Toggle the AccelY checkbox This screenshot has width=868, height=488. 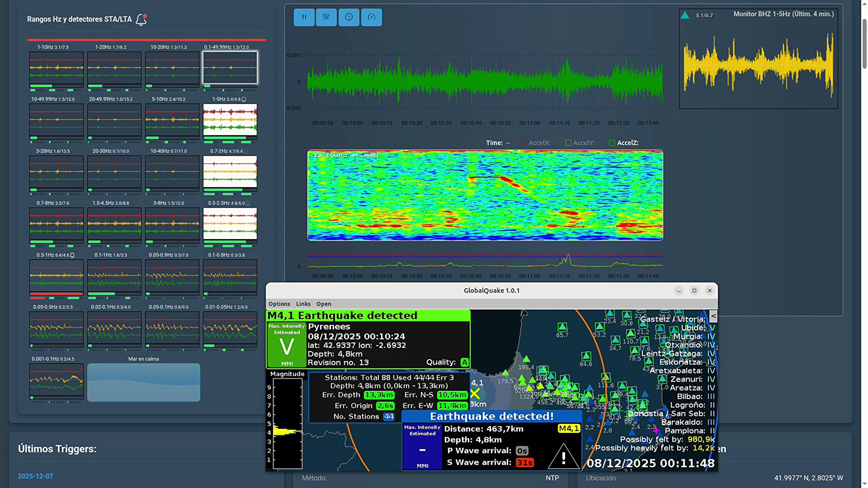pos(568,143)
